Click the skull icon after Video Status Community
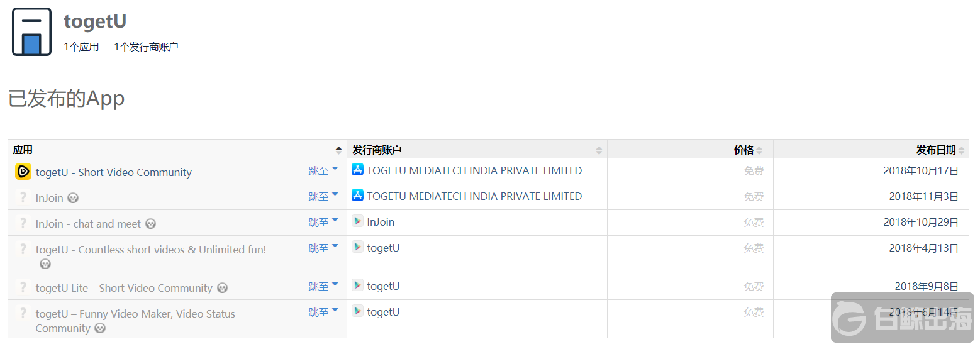The image size is (980, 349). tap(100, 328)
